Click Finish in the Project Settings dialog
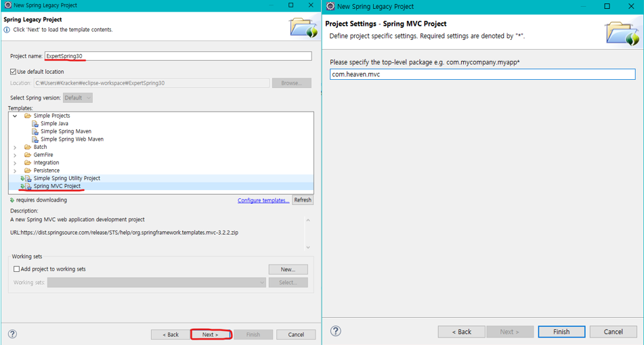This screenshot has height=345, width=644. click(x=561, y=331)
